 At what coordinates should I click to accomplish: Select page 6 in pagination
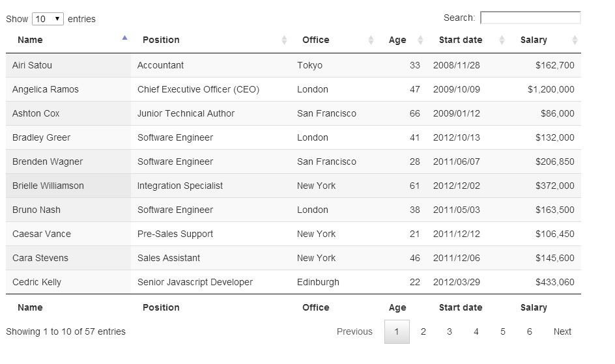point(530,331)
